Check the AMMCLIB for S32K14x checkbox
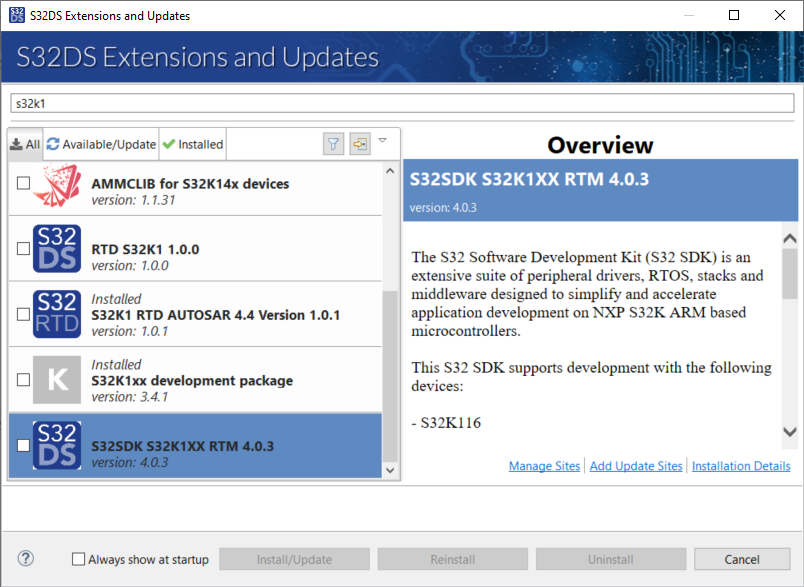804x587 pixels. (24, 183)
